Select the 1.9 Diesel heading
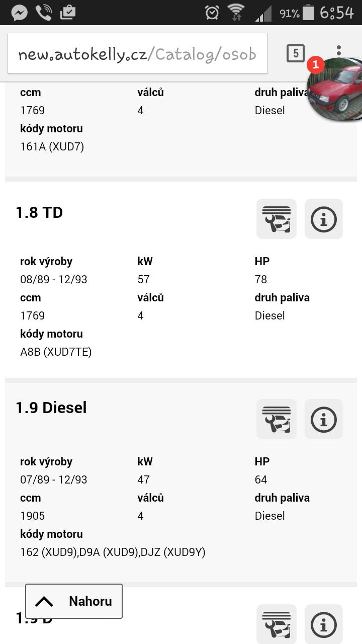This screenshot has height=644, width=362. pyautogui.click(x=51, y=408)
